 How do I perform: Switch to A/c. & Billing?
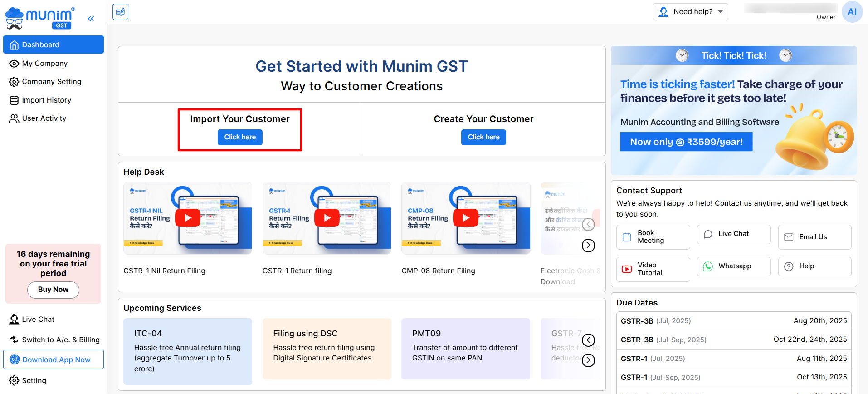[x=54, y=340]
